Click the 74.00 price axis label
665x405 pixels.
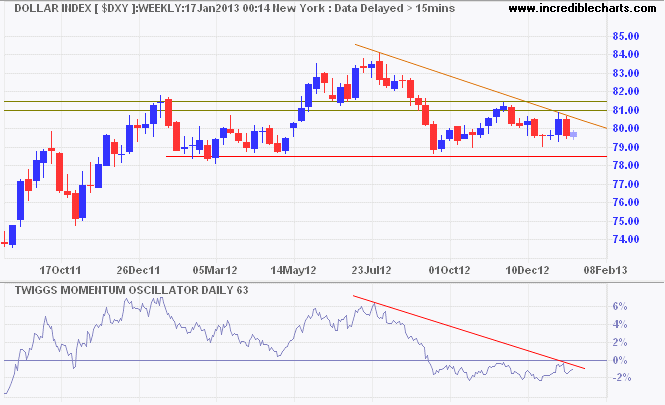point(626,239)
